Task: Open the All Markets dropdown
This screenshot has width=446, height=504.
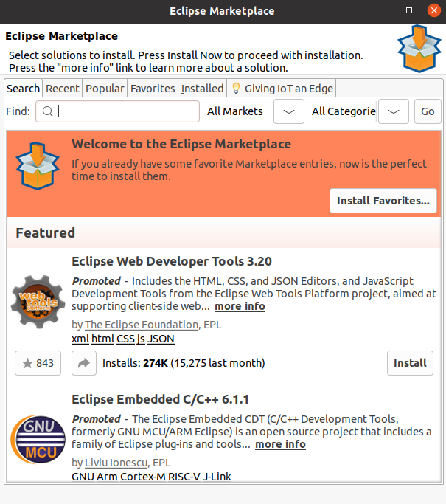Action: [289, 111]
